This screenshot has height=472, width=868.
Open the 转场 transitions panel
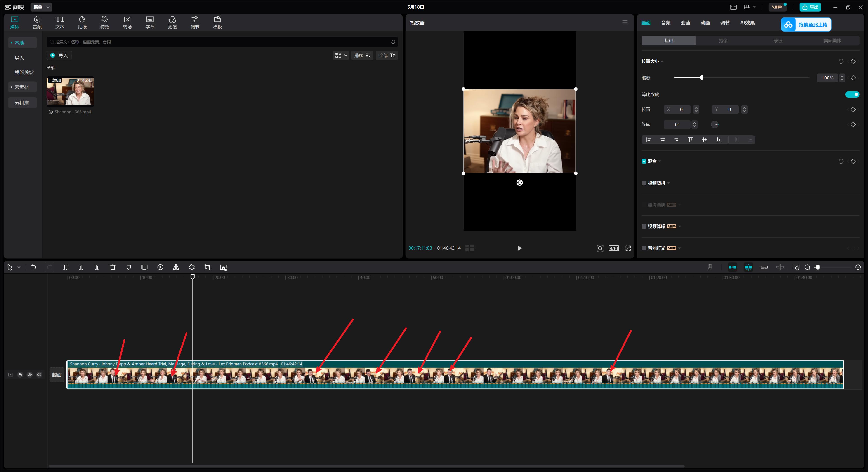[x=127, y=22]
